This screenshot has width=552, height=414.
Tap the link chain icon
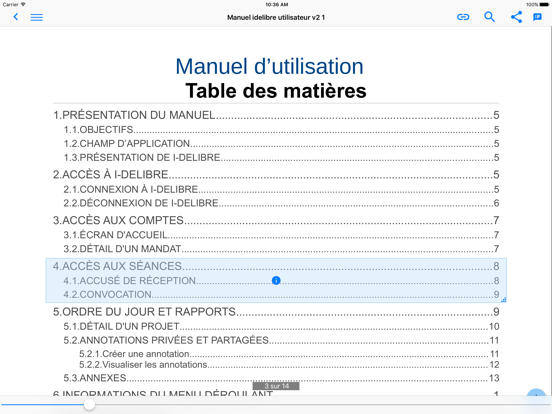coord(463,17)
